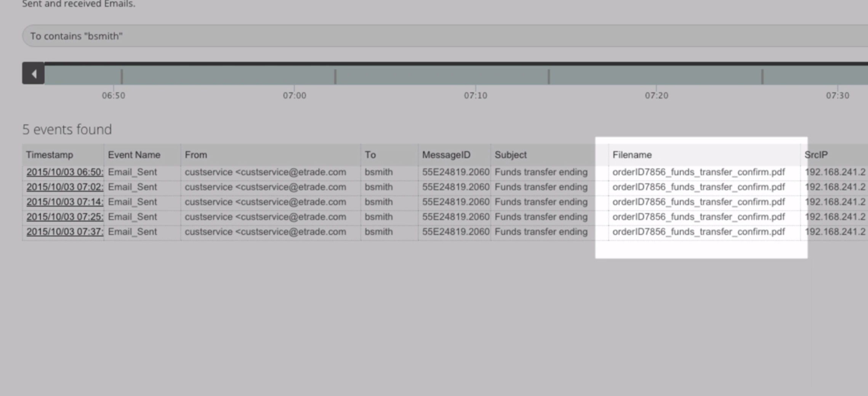
Task: Click the "5 events found" heading
Action: [x=67, y=129]
